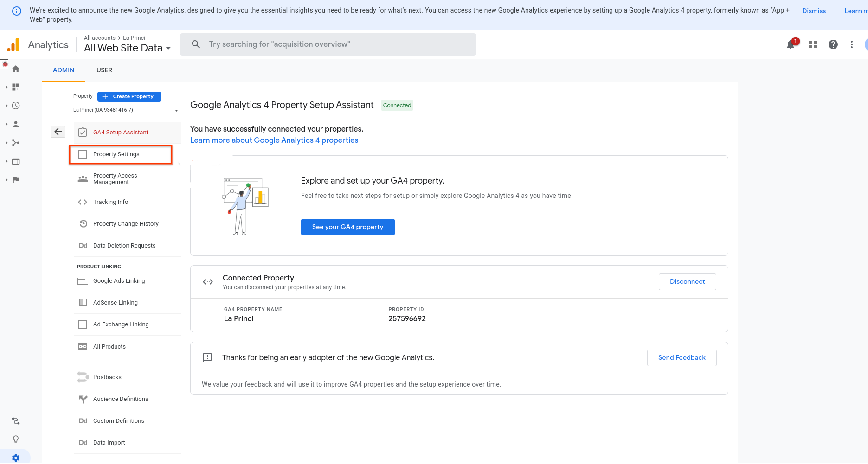The image size is (868, 464).
Task: Click the info icon in announcement banner
Action: click(x=17, y=11)
